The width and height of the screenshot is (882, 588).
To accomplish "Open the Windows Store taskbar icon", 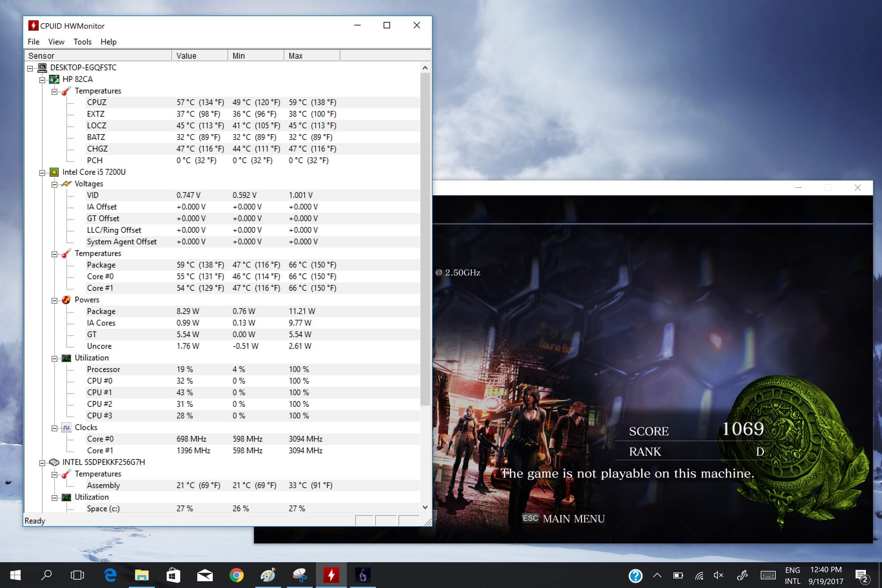I will click(173, 575).
